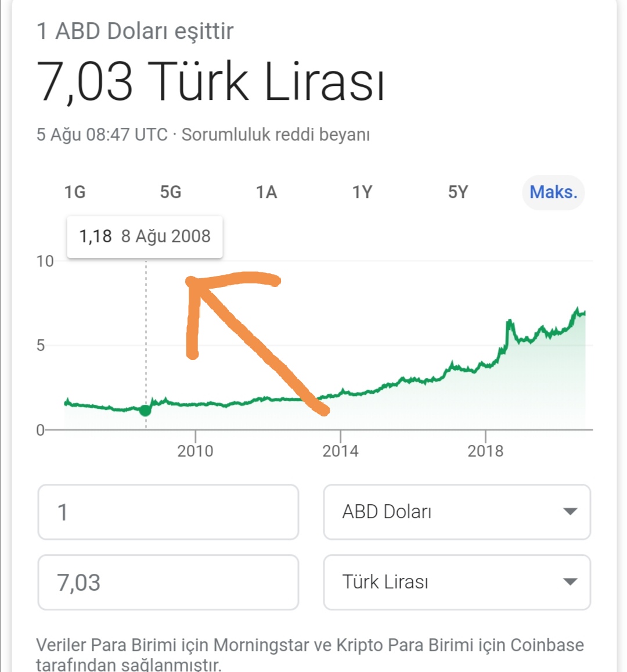Click the amount field showing 1

tap(168, 512)
